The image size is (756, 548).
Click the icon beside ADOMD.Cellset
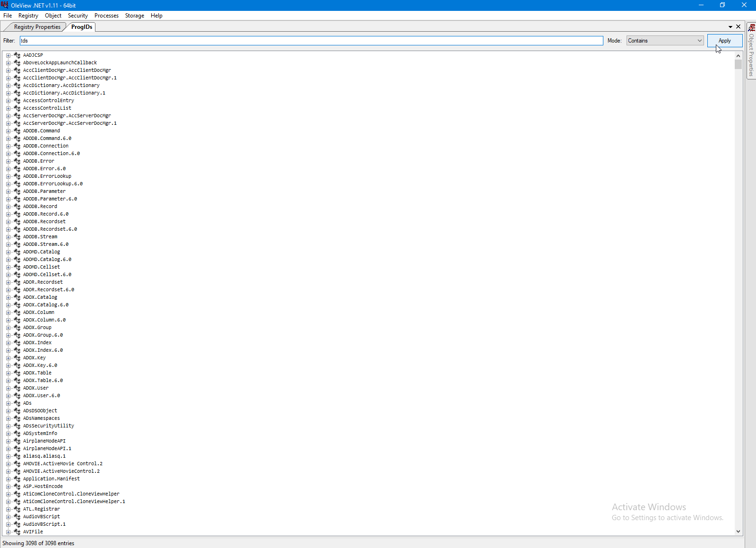pos(17,267)
